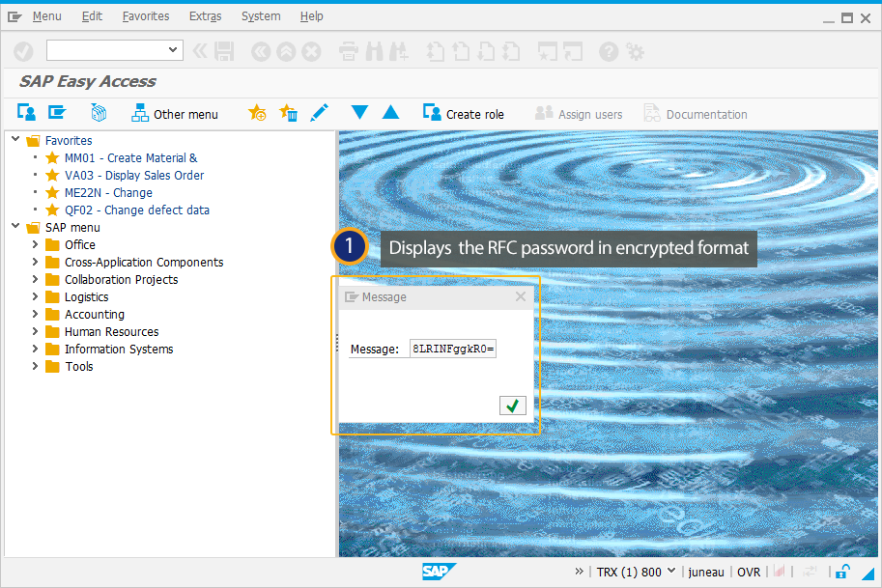
Task: Click the Previous Page icon
Action: coord(461,52)
